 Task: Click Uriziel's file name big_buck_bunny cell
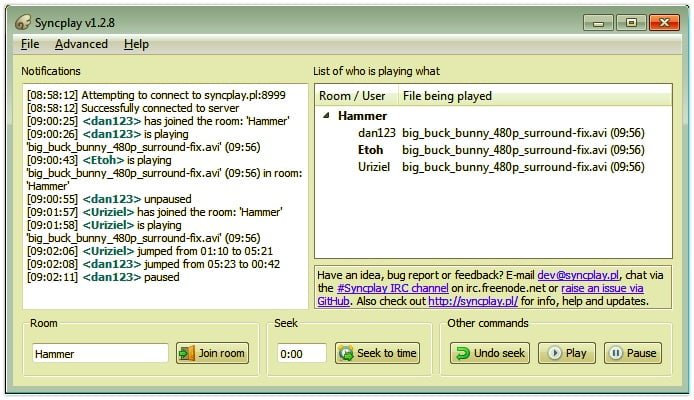click(x=523, y=167)
